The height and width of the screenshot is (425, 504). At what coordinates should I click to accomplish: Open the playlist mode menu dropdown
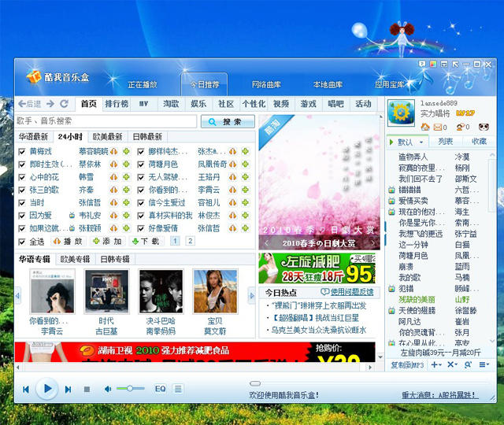click(484, 364)
